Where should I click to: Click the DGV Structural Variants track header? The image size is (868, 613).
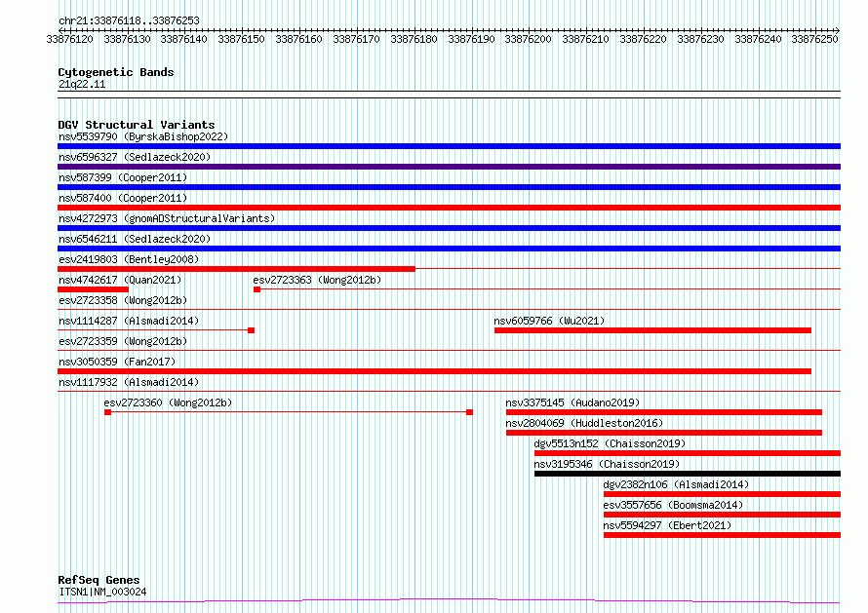coord(137,125)
